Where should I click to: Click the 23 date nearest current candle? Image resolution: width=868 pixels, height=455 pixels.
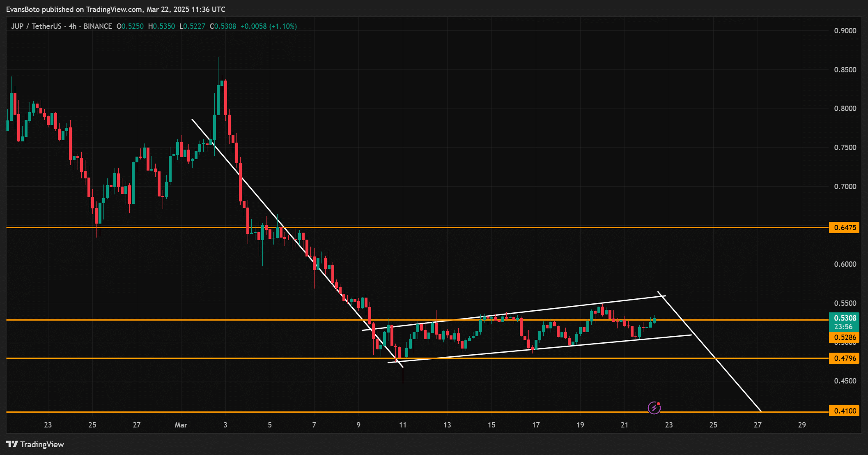click(x=669, y=425)
